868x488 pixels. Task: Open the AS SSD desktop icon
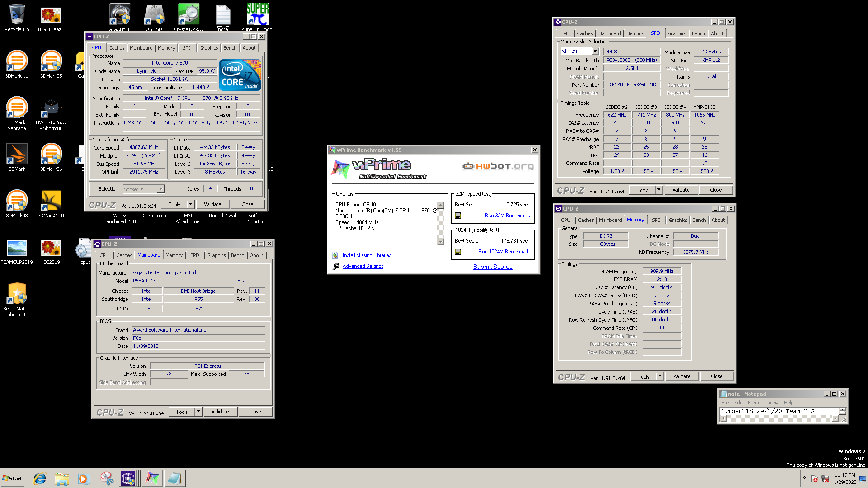(x=154, y=17)
